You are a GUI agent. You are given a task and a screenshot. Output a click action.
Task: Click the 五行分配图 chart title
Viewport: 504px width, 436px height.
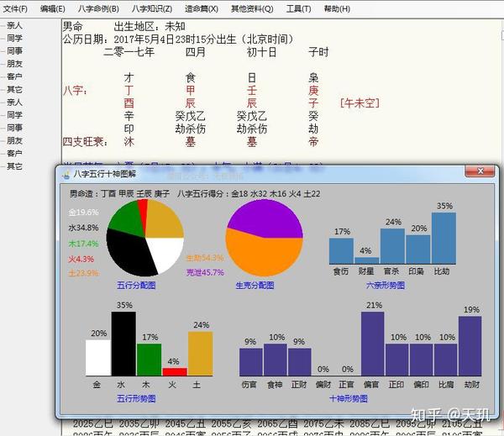136,285
